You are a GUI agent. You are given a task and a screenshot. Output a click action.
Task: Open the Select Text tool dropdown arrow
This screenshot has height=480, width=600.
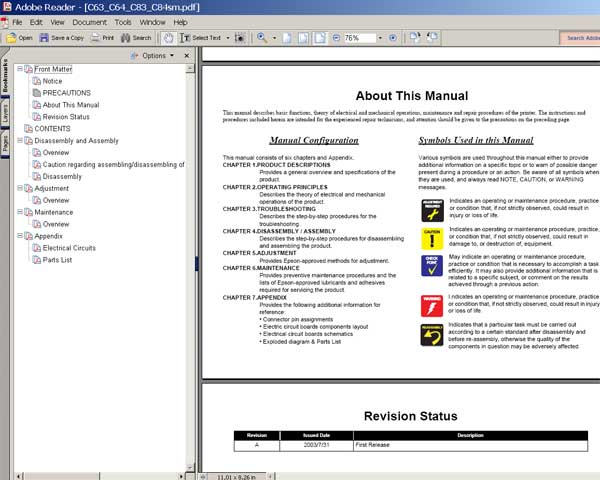[x=228, y=38]
